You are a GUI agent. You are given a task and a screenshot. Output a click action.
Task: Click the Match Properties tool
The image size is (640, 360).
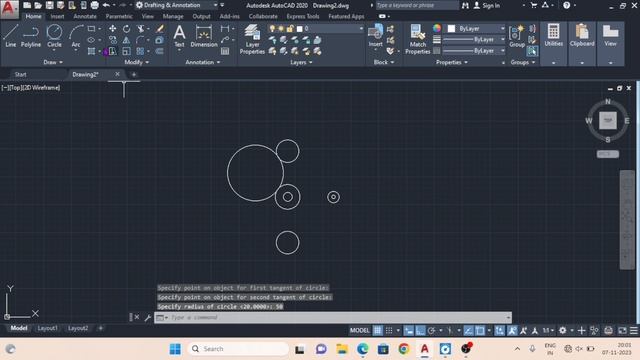[x=418, y=39]
